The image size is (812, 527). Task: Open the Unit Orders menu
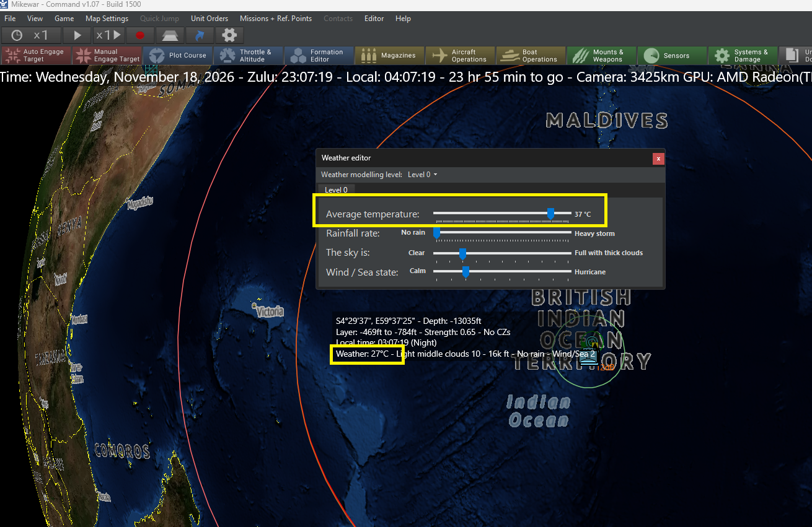click(210, 19)
